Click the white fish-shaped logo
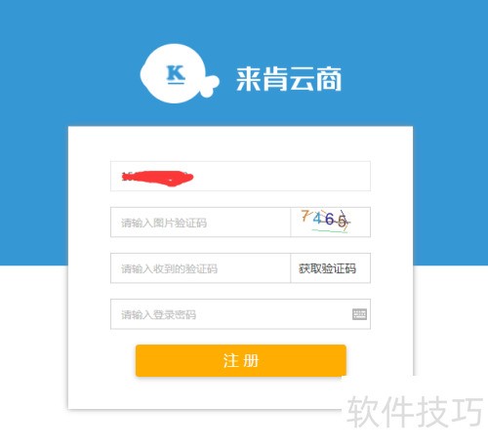This screenshot has height=448, width=488. pos(179,73)
